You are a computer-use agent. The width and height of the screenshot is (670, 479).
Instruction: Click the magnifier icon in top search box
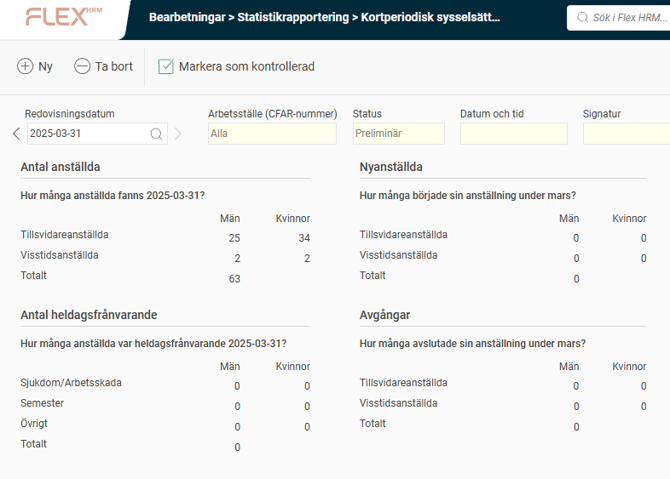(x=584, y=18)
